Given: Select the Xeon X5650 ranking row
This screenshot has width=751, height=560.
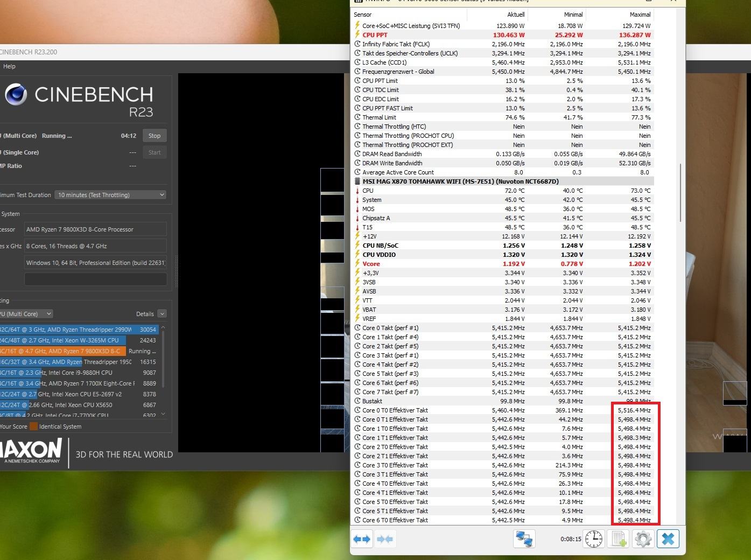Looking at the screenshot, I should coord(79,405).
